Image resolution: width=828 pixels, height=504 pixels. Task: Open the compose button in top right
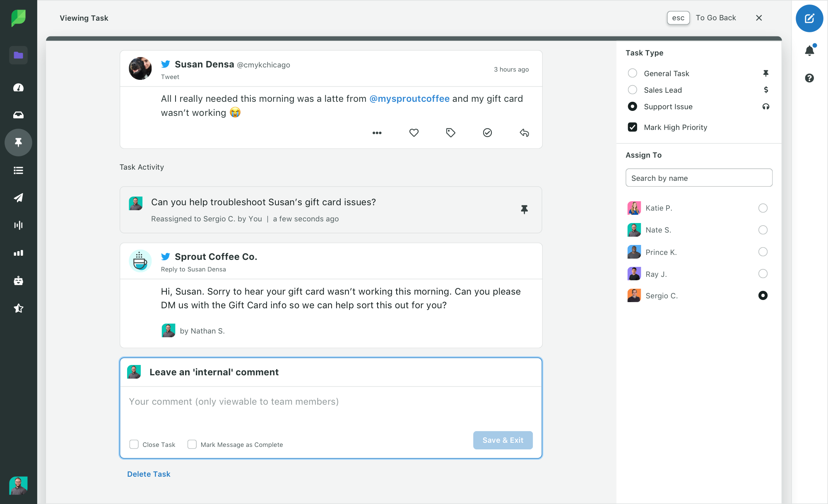(x=809, y=18)
